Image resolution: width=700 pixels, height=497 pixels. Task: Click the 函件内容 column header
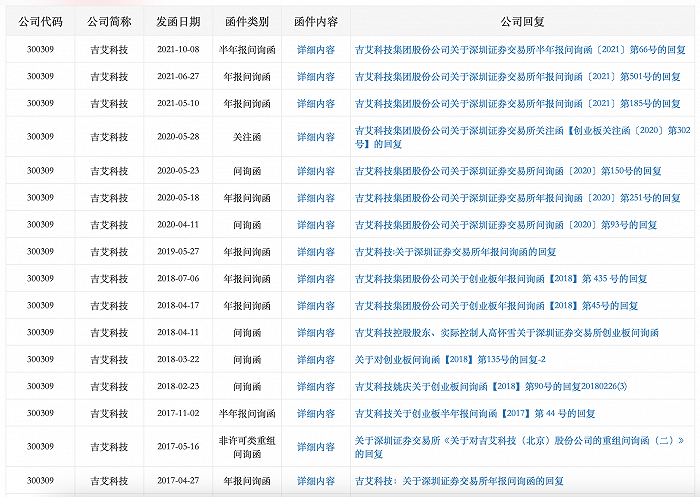316,21
